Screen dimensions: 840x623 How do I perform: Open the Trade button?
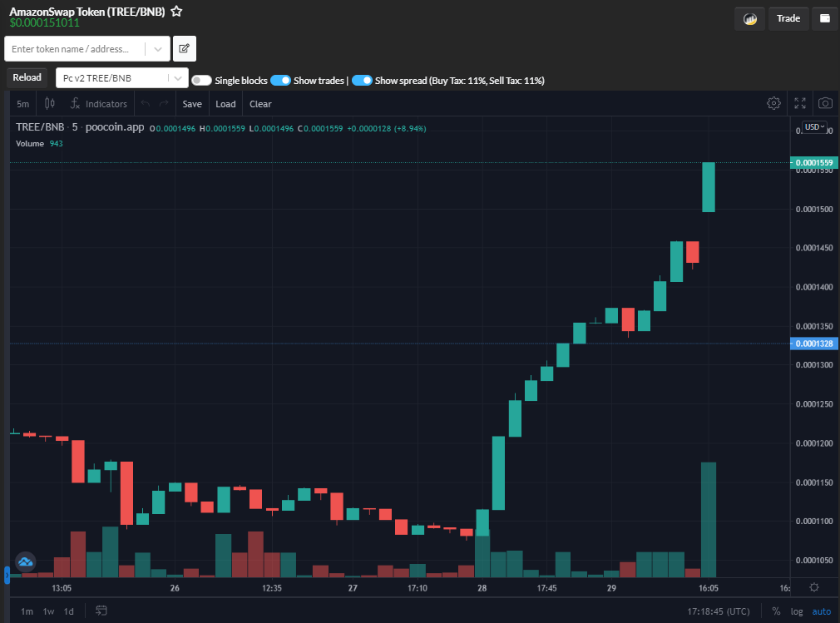pos(788,19)
